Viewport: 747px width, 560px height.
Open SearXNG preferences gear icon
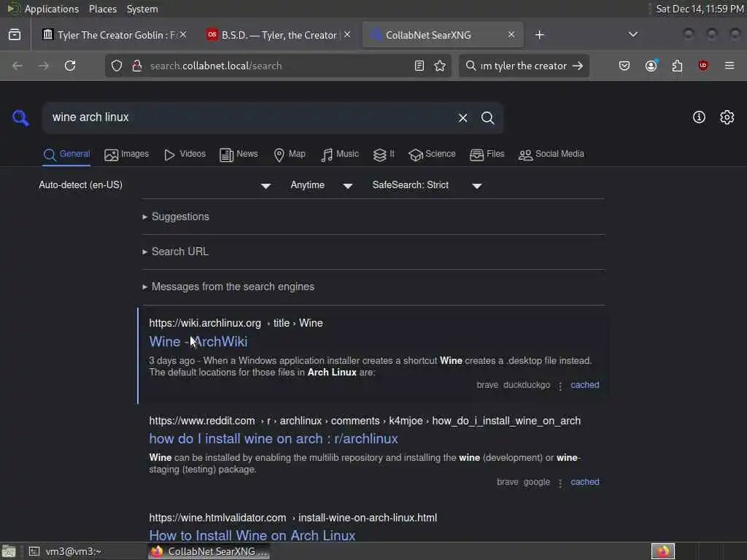pyautogui.click(x=727, y=117)
